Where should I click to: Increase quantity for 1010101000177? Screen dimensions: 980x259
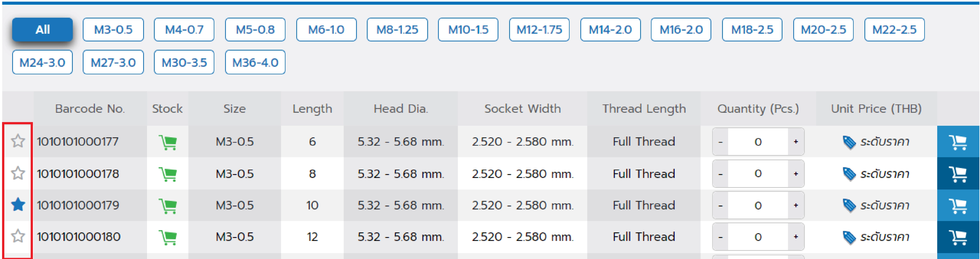pos(795,142)
